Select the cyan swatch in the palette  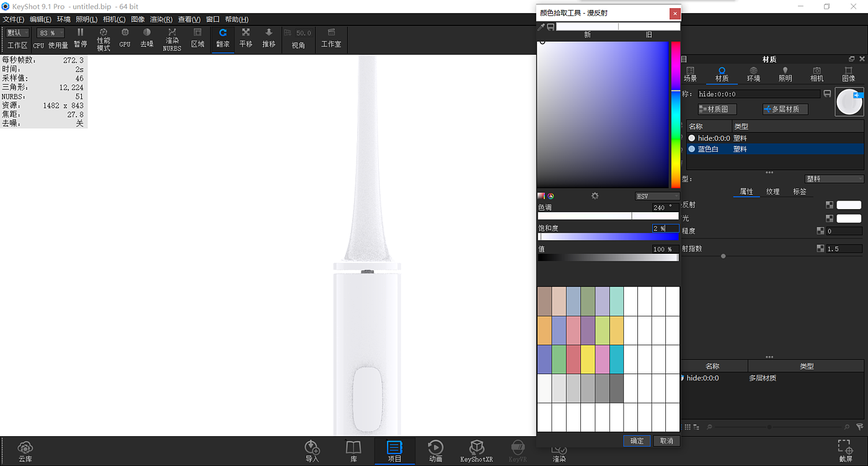(x=616, y=359)
